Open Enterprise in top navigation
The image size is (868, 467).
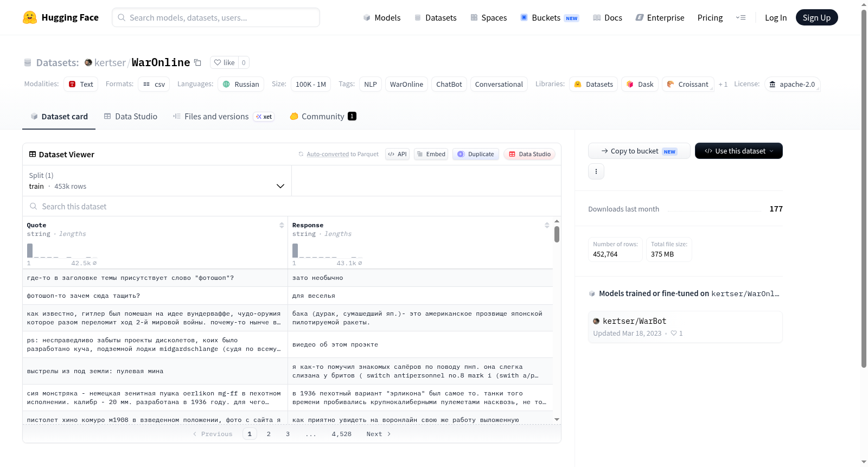click(660, 18)
